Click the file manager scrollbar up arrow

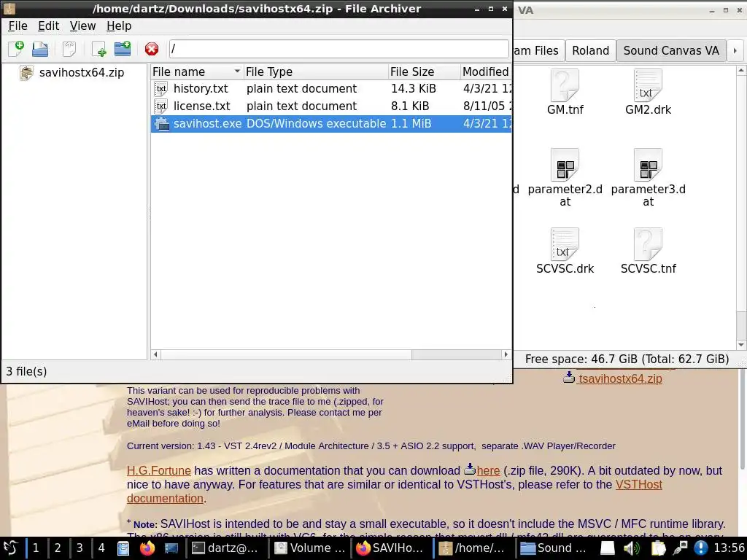tap(741, 71)
